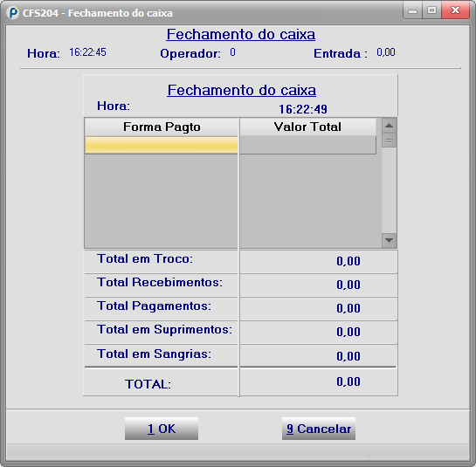476x467 pixels.
Task: Close the Fechamento do caixa window
Action: [455, 10]
